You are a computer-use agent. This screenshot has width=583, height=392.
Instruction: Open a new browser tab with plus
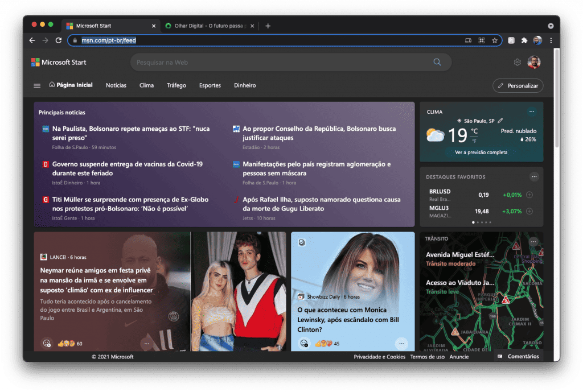tap(268, 26)
